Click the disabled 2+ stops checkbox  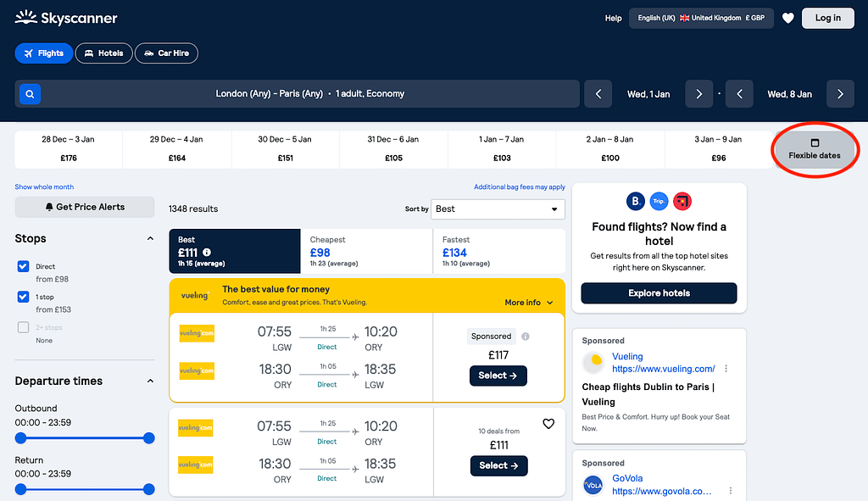pos(23,327)
